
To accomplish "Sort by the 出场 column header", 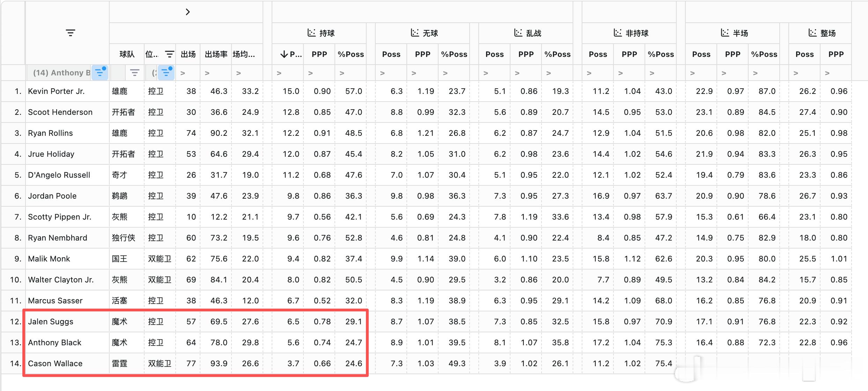I will (188, 54).
